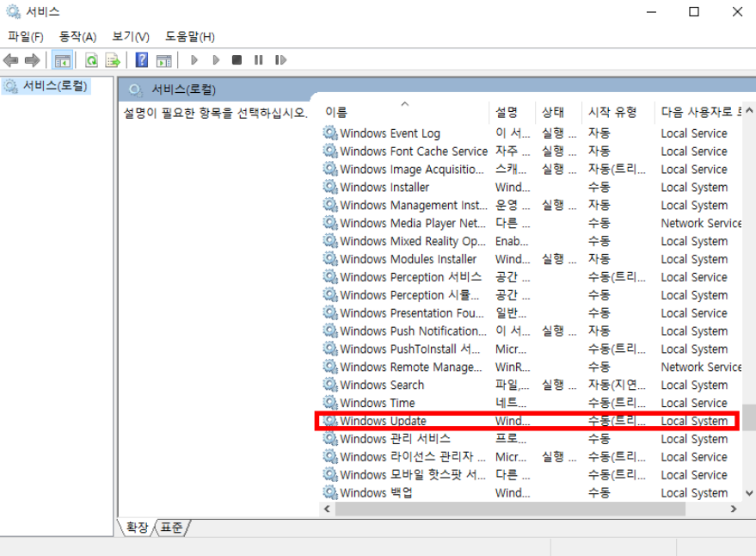This screenshot has height=556, width=756.
Task: Select Windows Modules Installer service name
Action: pos(408,259)
